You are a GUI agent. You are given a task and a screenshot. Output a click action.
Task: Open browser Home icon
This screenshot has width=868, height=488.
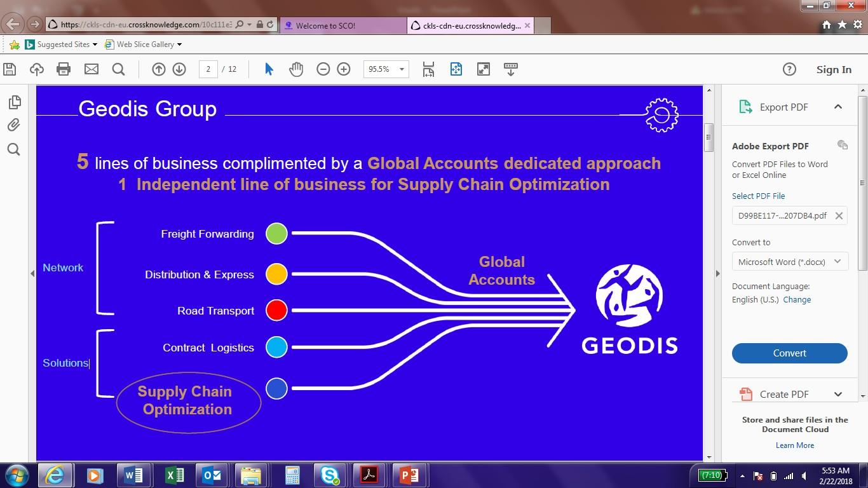pos(827,25)
